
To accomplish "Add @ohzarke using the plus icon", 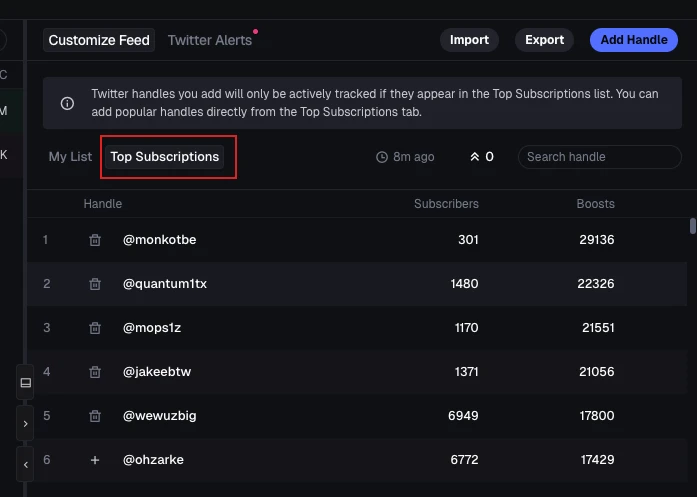I will 95,460.
